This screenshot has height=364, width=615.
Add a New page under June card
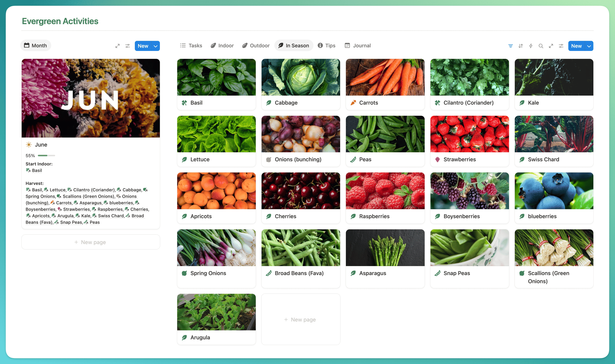coord(91,242)
